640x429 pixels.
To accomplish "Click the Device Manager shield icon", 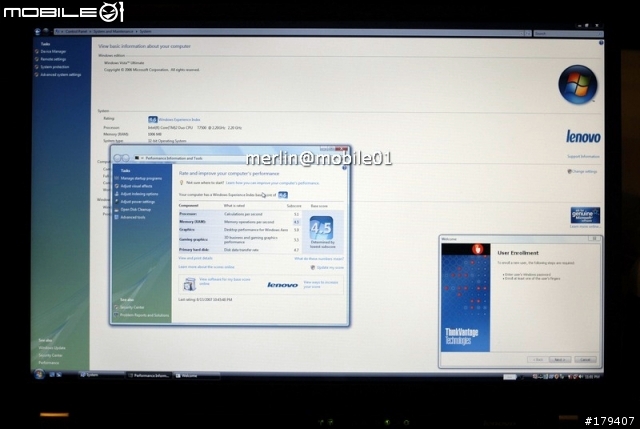I will point(37,51).
